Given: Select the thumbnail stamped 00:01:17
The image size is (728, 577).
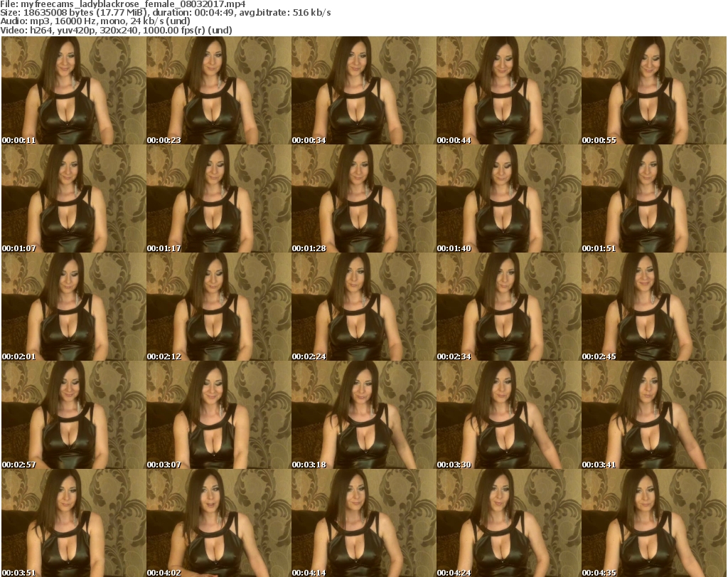Looking at the screenshot, I should 219,198.
